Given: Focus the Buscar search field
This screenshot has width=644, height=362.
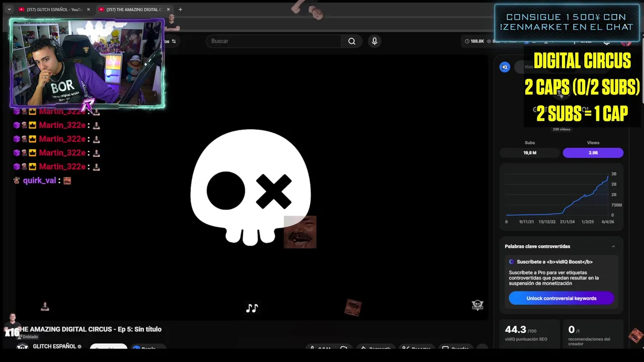Looking at the screenshot, I should pyautogui.click(x=274, y=41).
